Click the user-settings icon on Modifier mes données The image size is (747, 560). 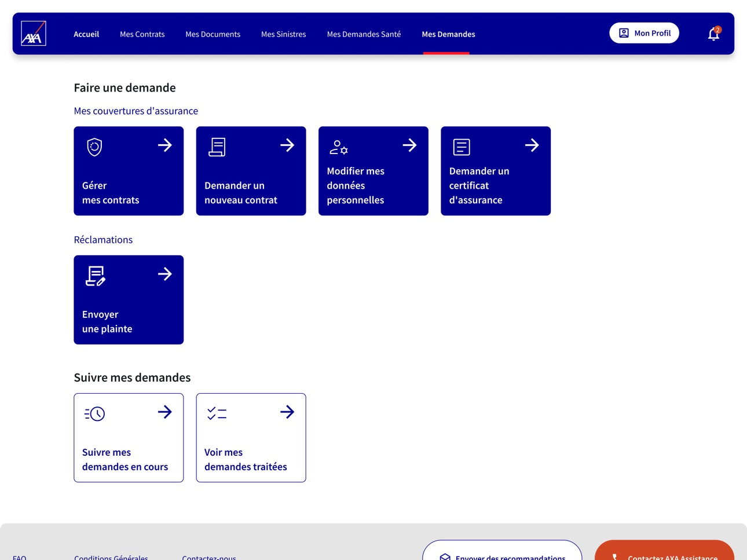(339, 147)
